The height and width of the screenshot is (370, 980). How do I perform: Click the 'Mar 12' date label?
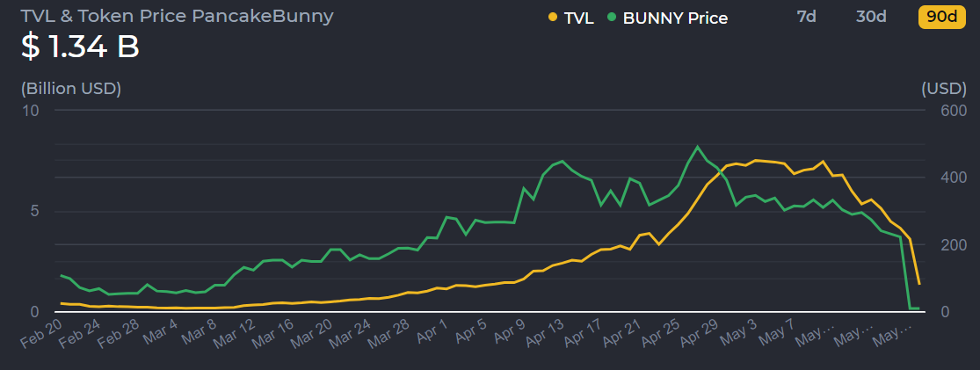coord(235,332)
